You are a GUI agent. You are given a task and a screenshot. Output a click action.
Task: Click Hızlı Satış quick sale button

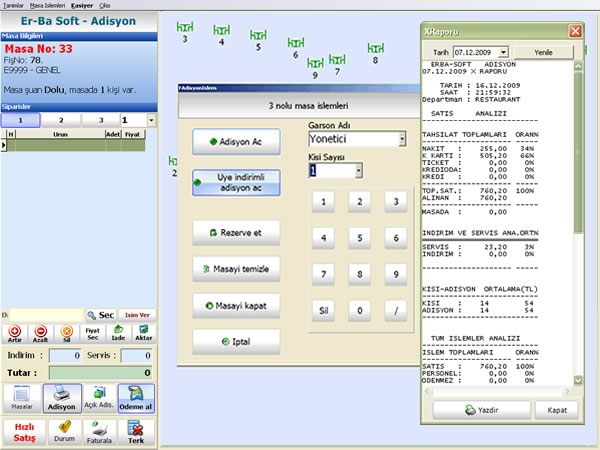pyautogui.click(x=24, y=432)
